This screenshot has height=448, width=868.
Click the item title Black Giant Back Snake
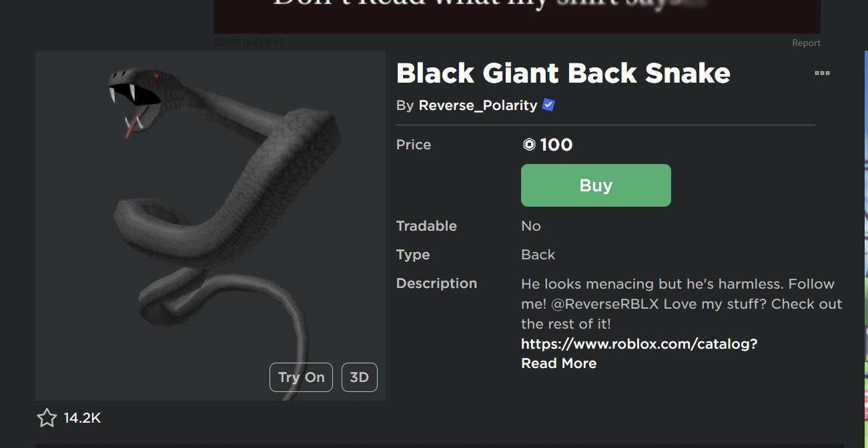562,73
